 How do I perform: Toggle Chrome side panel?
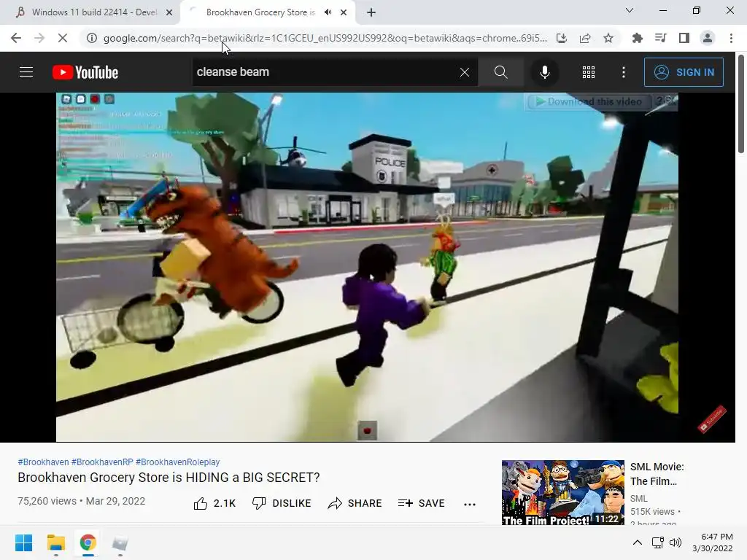point(684,38)
